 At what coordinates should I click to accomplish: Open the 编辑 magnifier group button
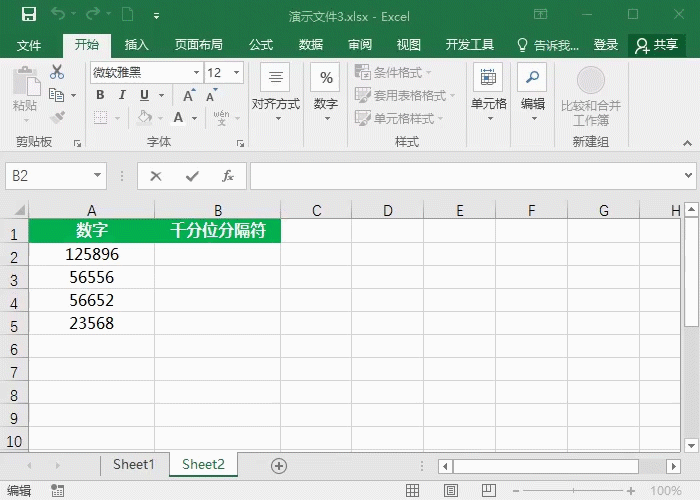(532, 93)
